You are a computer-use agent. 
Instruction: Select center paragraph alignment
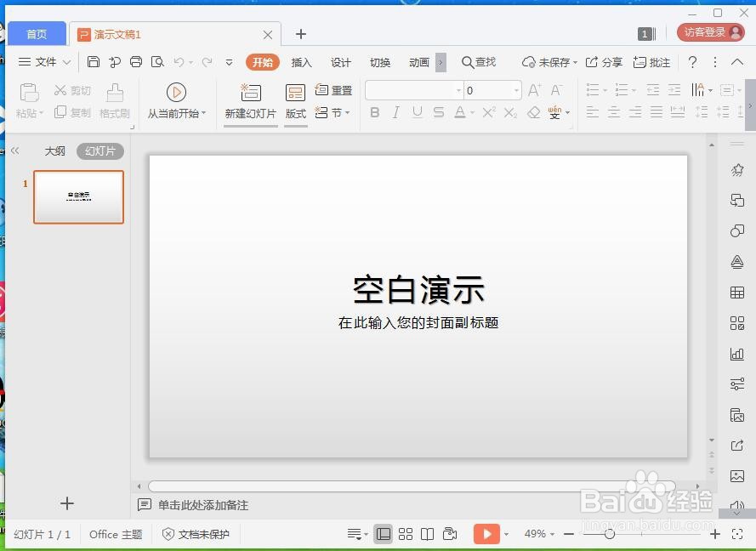coord(614,113)
